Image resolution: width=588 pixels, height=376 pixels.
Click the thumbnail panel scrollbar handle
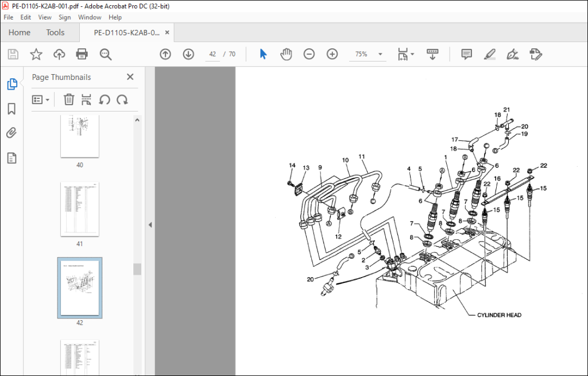pyautogui.click(x=137, y=269)
